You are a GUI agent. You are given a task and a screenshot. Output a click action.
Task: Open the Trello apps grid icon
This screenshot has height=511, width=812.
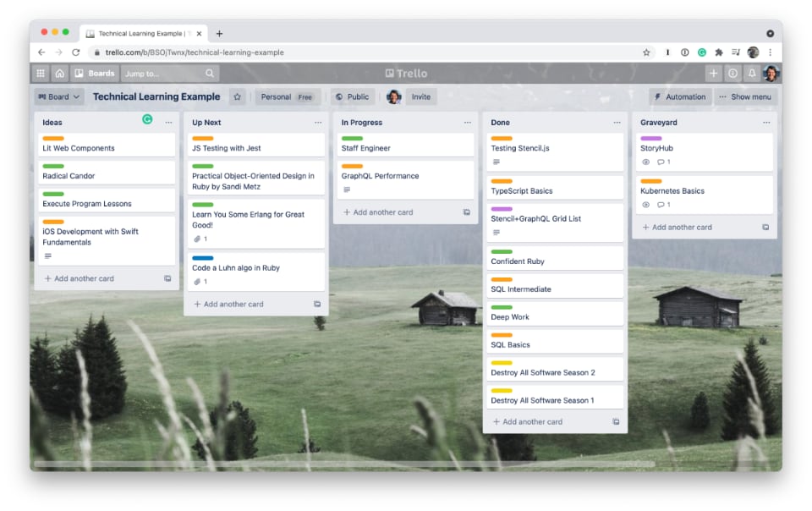[x=41, y=74]
